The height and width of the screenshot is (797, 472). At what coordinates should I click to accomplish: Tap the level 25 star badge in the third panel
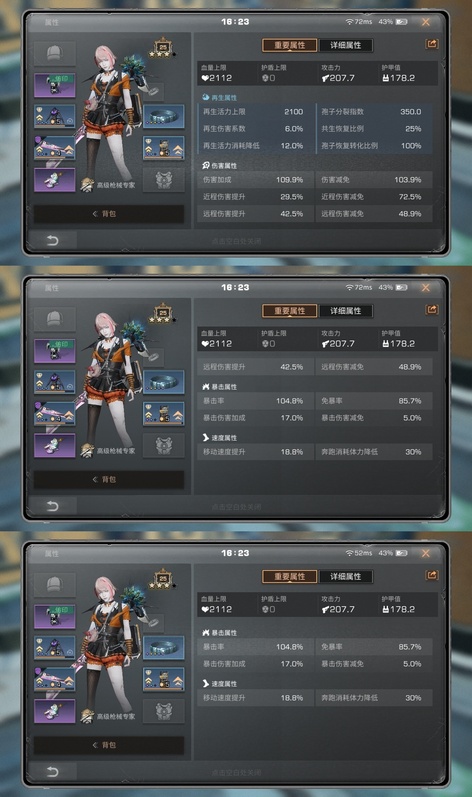163,580
